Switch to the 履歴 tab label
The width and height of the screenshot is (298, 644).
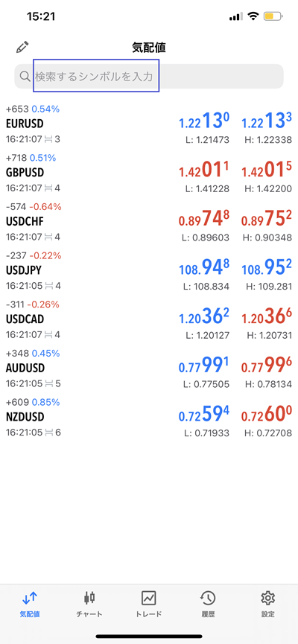[x=208, y=614]
